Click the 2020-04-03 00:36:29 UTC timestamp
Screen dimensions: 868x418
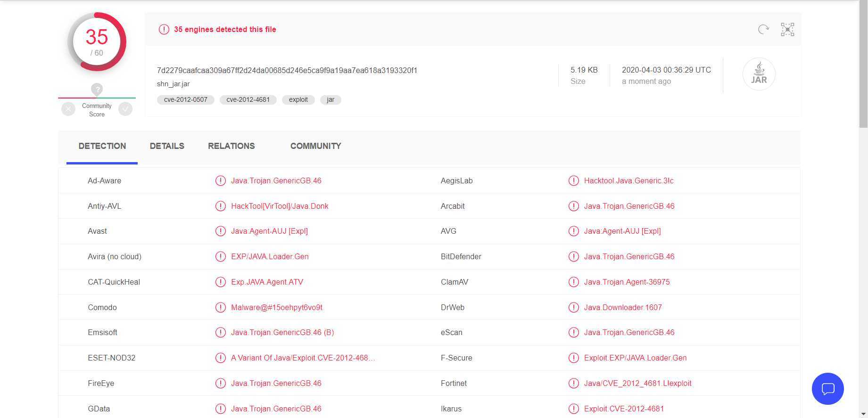tap(666, 70)
